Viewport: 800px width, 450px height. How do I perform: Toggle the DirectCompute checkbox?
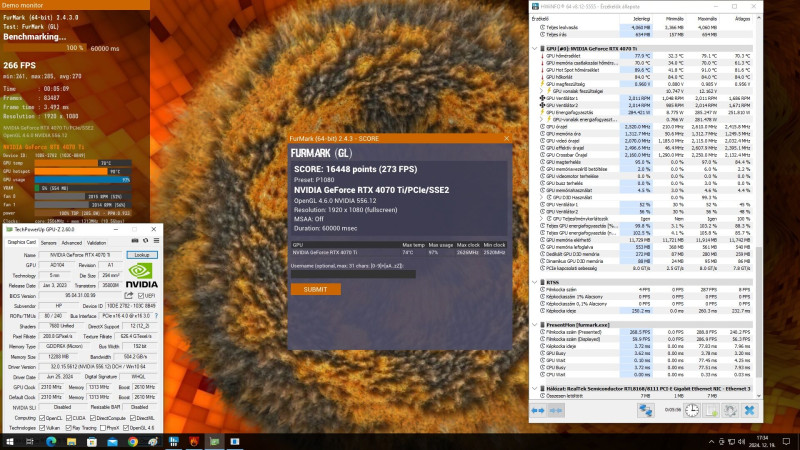pyautogui.click(x=92, y=418)
